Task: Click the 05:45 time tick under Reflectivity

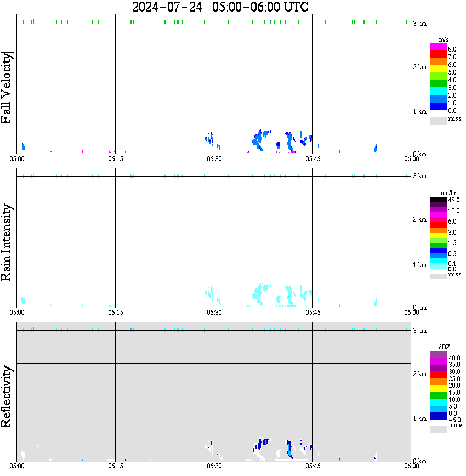Action: tap(312, 466)
